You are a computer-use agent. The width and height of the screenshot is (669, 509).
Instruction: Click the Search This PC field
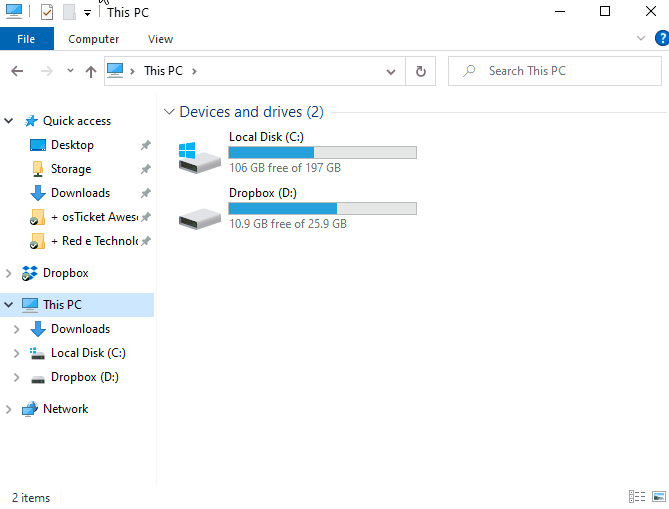[555, 71]
